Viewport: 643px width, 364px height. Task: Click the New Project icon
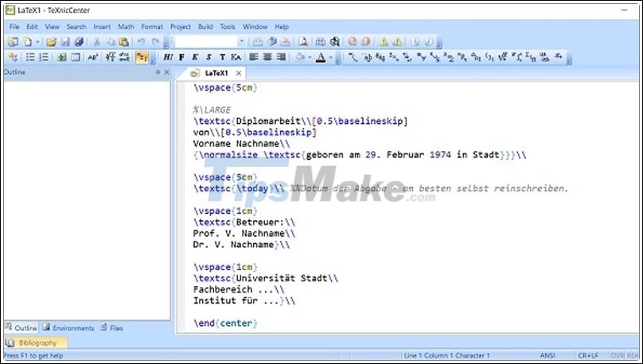pos(13,42)
